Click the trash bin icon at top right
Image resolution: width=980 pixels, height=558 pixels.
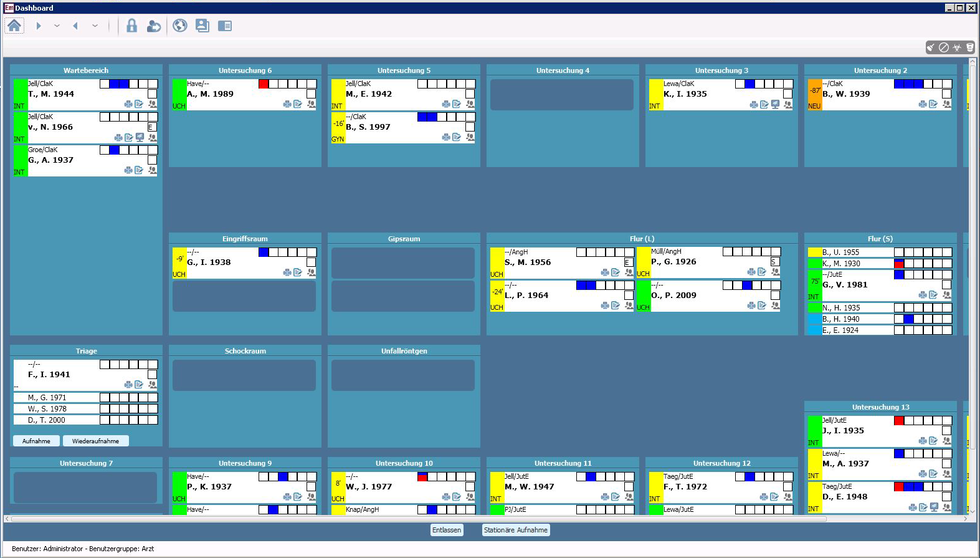tap(970, 47)
